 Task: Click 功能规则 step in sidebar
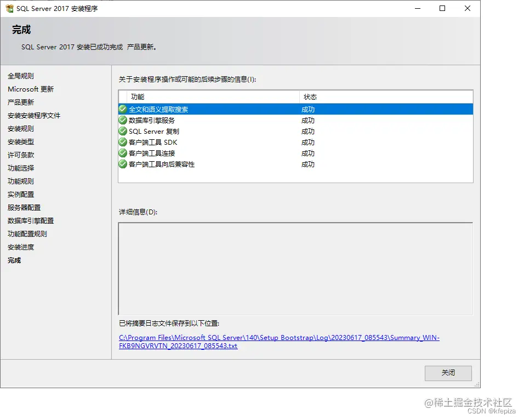click(x=21, y=181)
